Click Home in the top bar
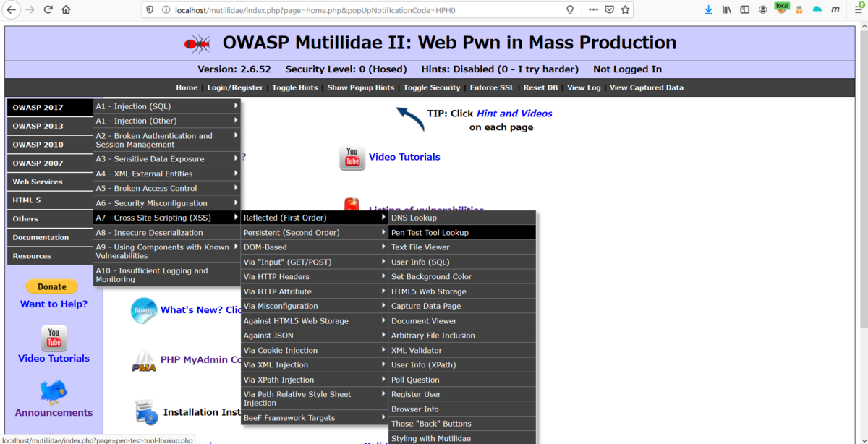 tap(187, 87)
